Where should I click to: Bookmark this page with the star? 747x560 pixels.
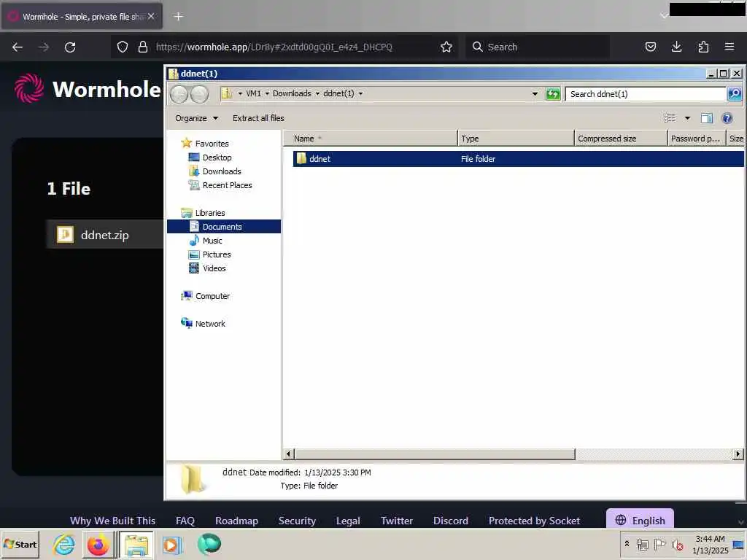[446, 47]
